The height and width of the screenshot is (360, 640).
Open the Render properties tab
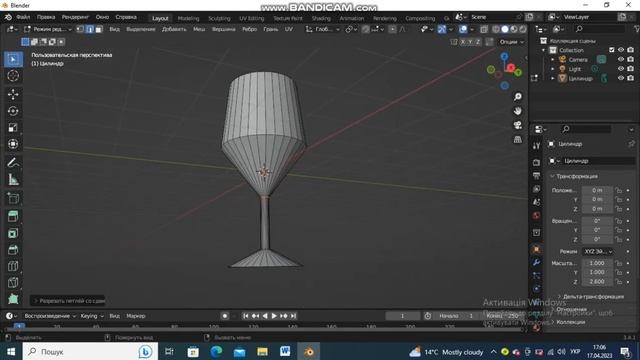(536, 162)
